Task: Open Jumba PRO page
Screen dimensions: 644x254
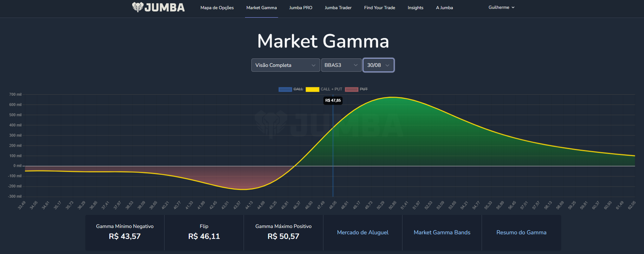Action: pyautogui.click(x=301, y=8)
